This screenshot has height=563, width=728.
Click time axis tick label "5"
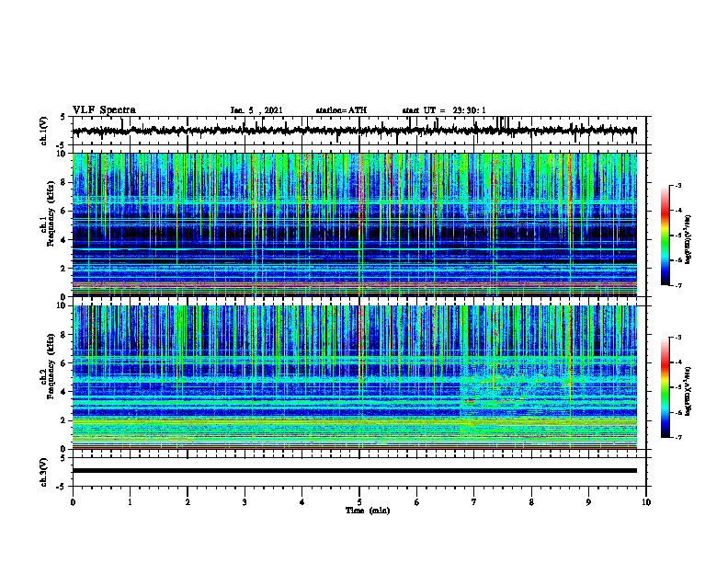[x=359, y=502]
